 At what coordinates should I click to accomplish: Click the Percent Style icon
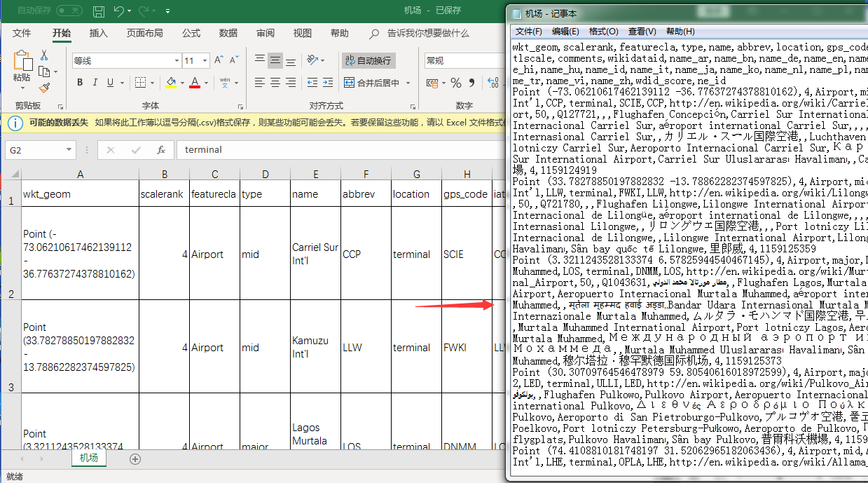tap(456, 83)
